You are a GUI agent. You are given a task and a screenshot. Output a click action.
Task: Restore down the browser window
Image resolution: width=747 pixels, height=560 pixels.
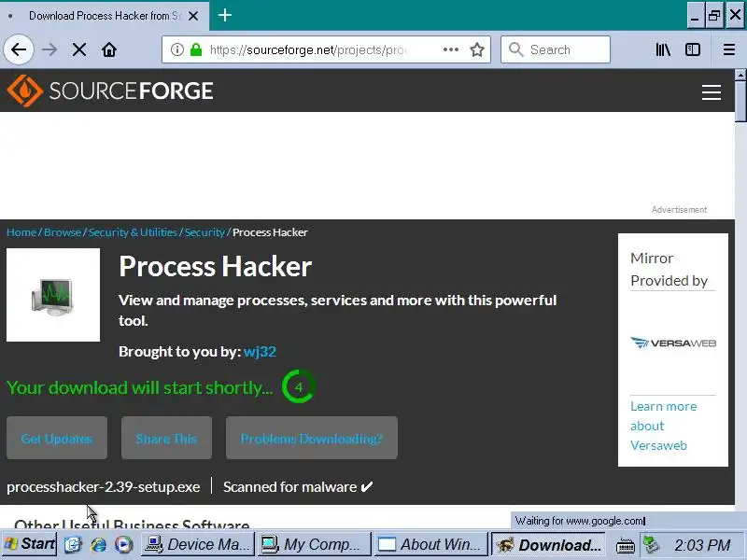click(714, 15)
